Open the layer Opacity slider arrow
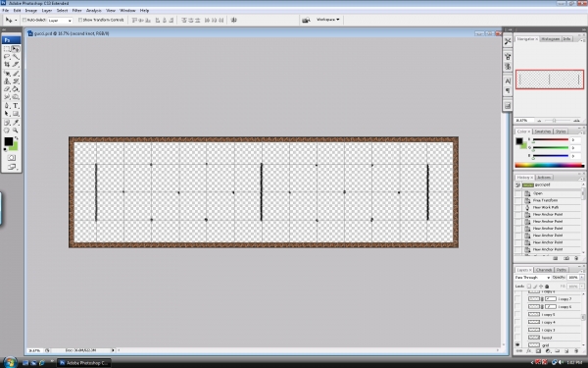Screen dimensions: 588x368 coord(582,277)
